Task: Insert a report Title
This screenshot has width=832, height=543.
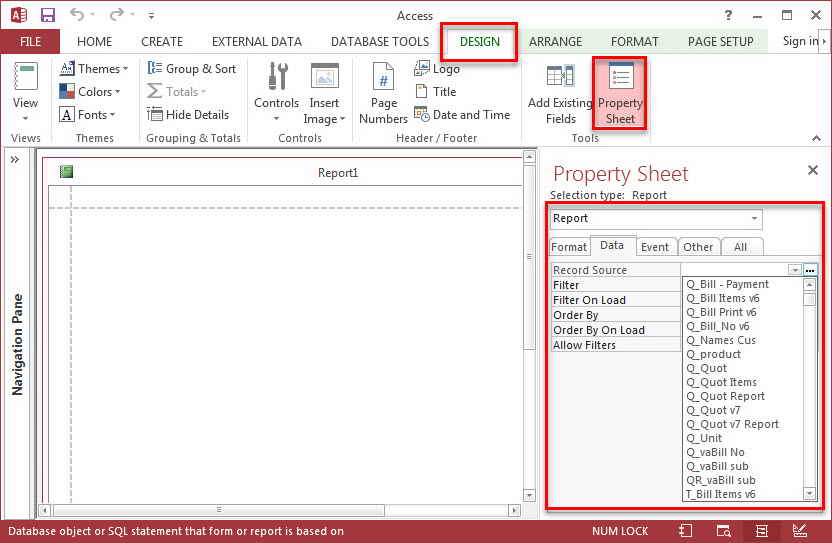Action: click(x=435, y=91)
